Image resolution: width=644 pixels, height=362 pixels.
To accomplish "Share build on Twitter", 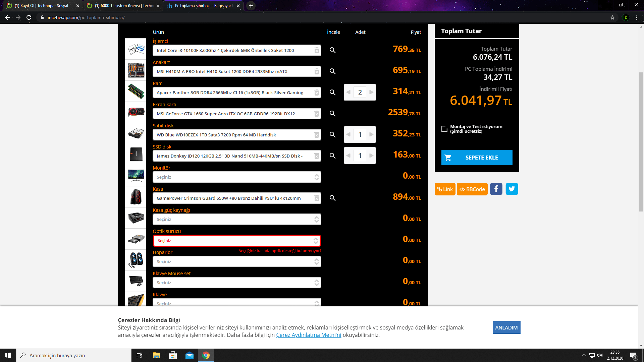I will [512, 189].
